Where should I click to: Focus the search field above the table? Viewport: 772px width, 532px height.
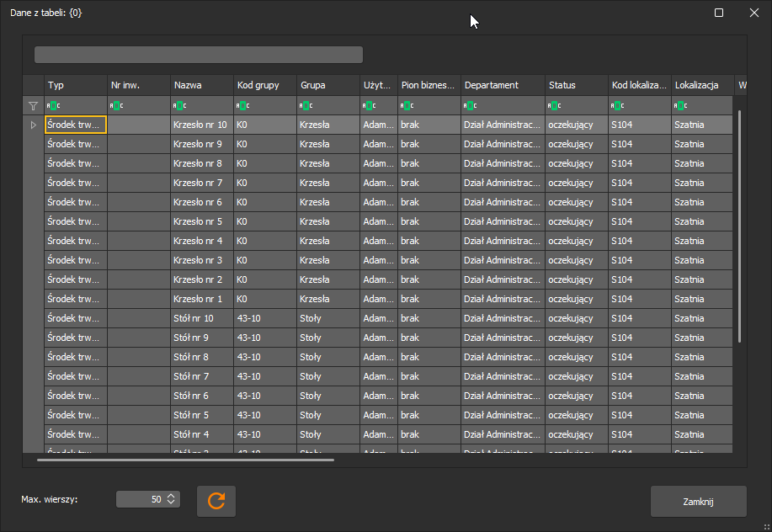pyautogui.click(x=199, y=55)
